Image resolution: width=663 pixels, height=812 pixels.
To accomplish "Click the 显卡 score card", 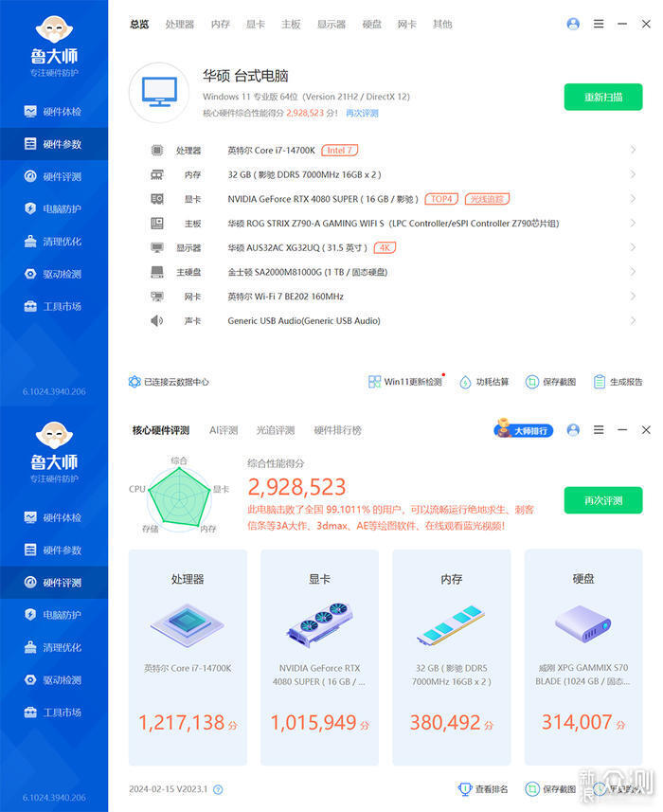I will tap(319, 658).
